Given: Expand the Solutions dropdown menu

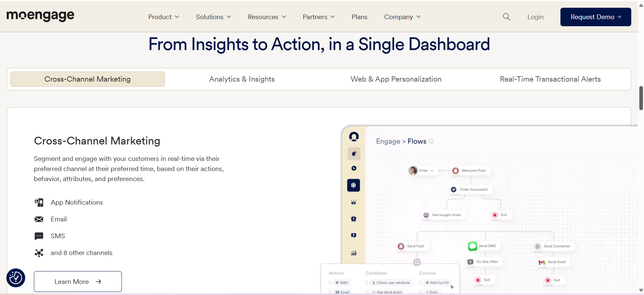Looking at the screenshot, I should tap(213, 17).
